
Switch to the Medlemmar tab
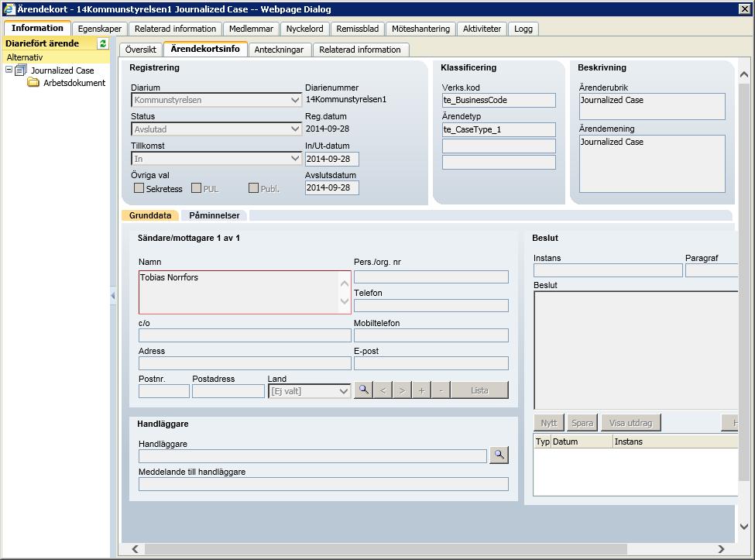[251, 29]
